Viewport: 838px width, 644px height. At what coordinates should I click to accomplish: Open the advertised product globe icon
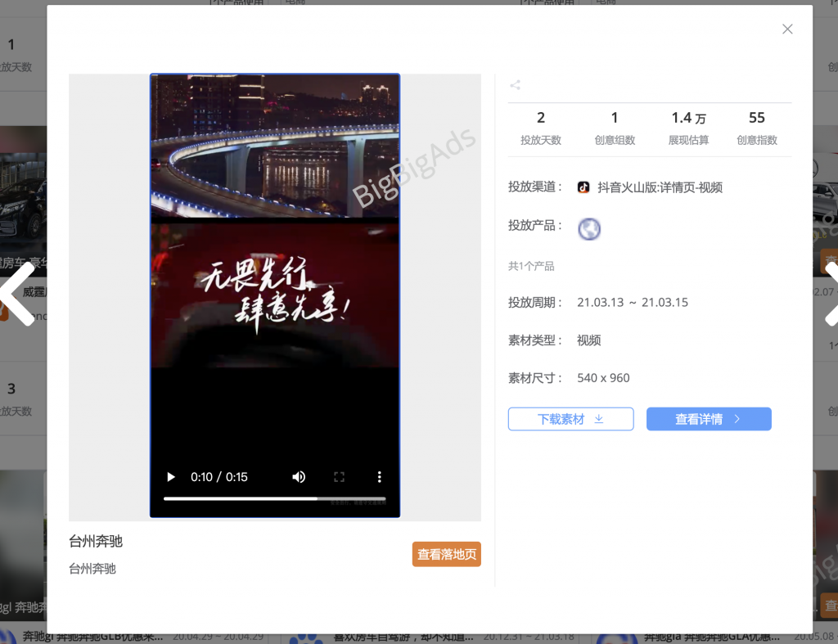coord(589,229)
